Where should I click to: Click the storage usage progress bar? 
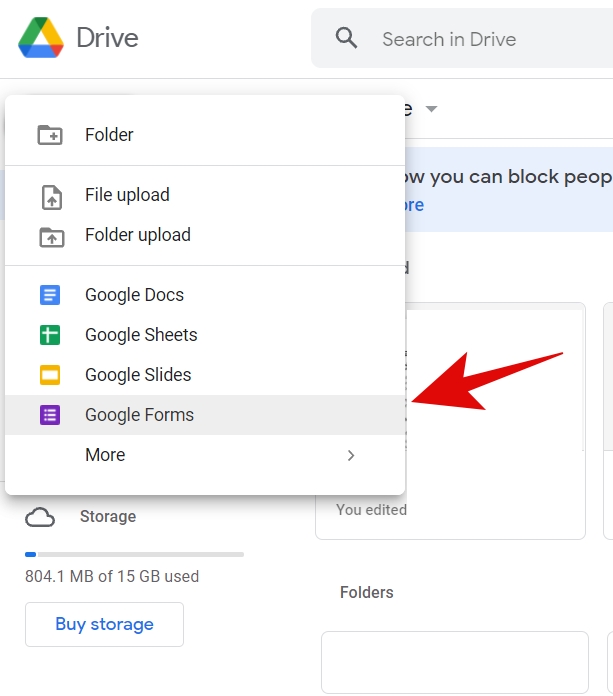[x=134, y=554]
